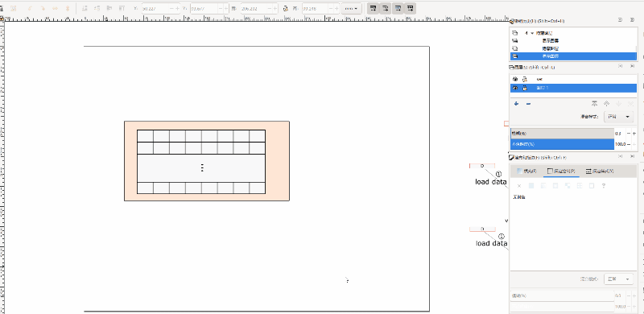644x314 pixels.
Task: Rotate selection 90° clockwise in the toolbar
Action: pos(43,8)
